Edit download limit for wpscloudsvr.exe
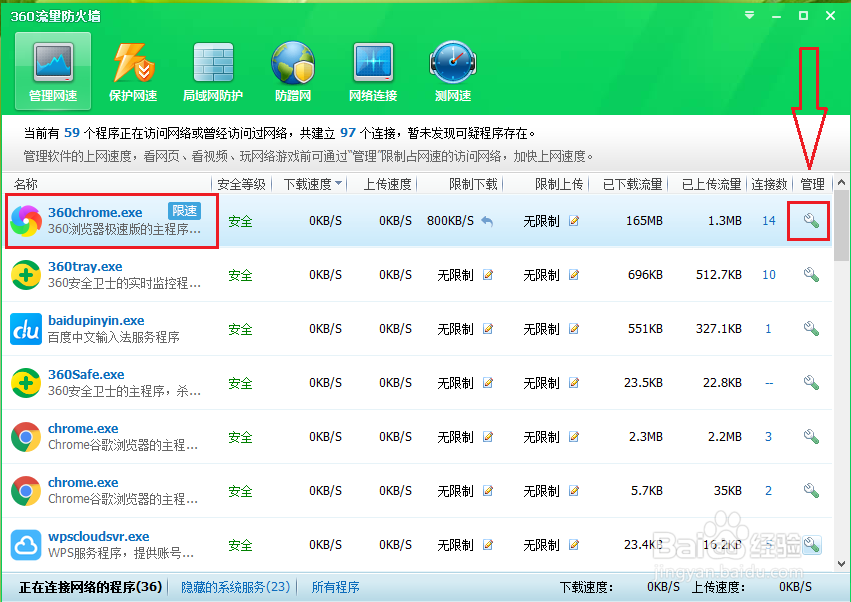851x602 pixels. tap(488, 544)
